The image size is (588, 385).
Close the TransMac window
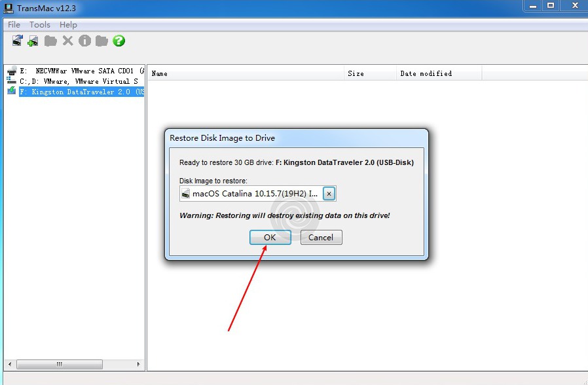[574, 6]
